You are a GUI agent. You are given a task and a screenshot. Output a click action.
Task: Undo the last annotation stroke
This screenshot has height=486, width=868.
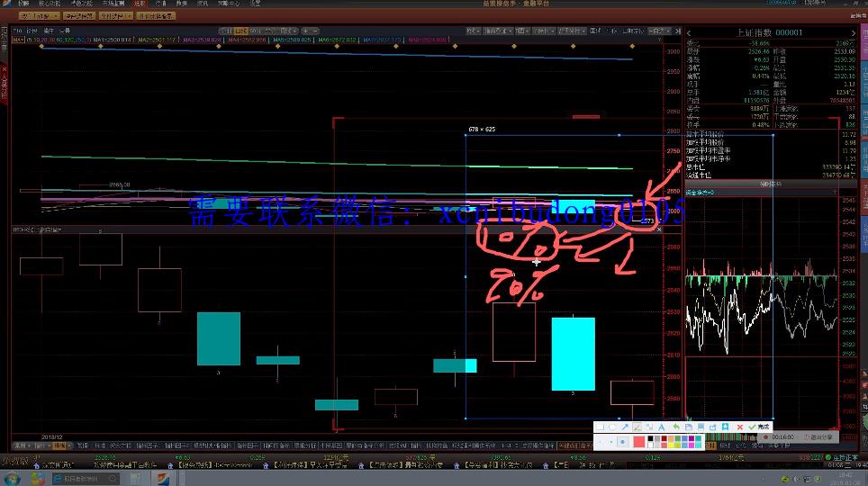(x=675, y=427)
